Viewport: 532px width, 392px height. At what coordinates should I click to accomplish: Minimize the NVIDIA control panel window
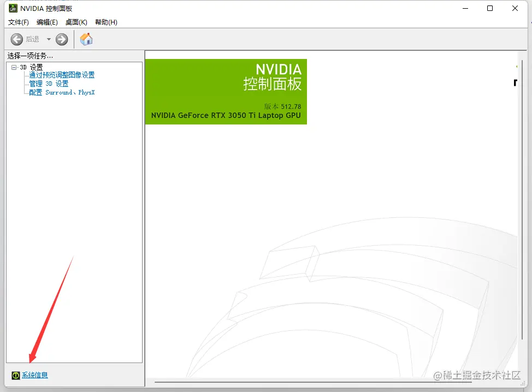pos(465,9)
